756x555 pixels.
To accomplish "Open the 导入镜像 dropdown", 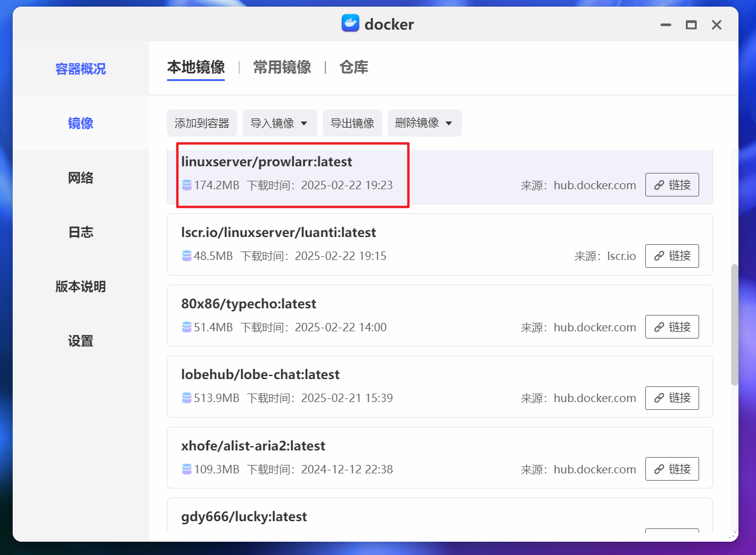I will 279,123.
